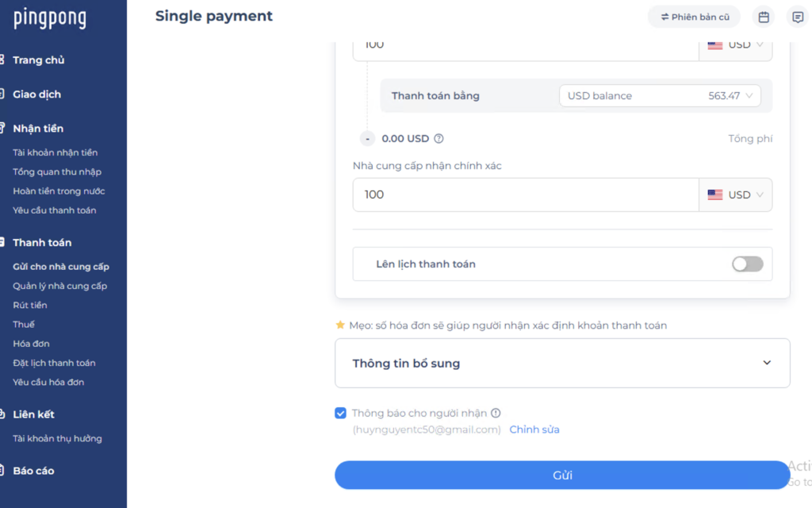This screenshot has height=508, width=812.
Task: Open the message icon in header
Action: point(798,17)
